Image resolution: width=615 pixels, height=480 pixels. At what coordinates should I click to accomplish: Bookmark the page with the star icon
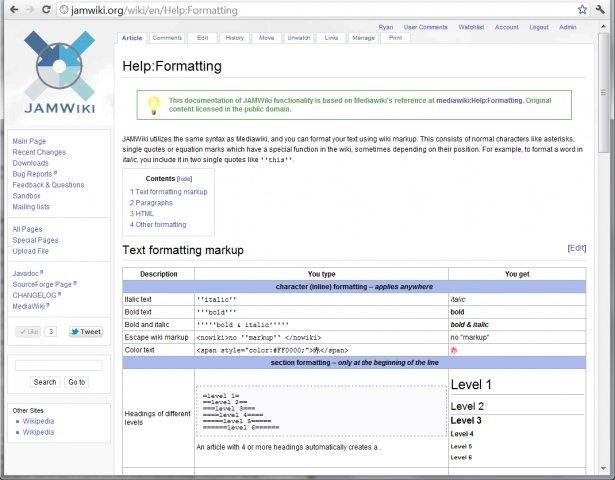[582, 9]
